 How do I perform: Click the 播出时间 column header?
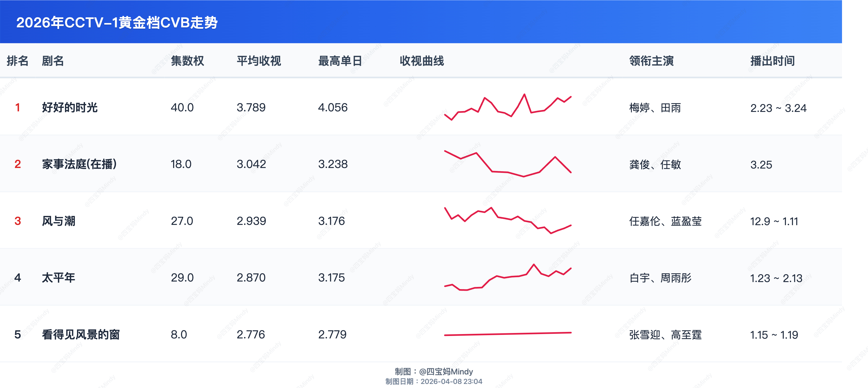coord(772,61)
